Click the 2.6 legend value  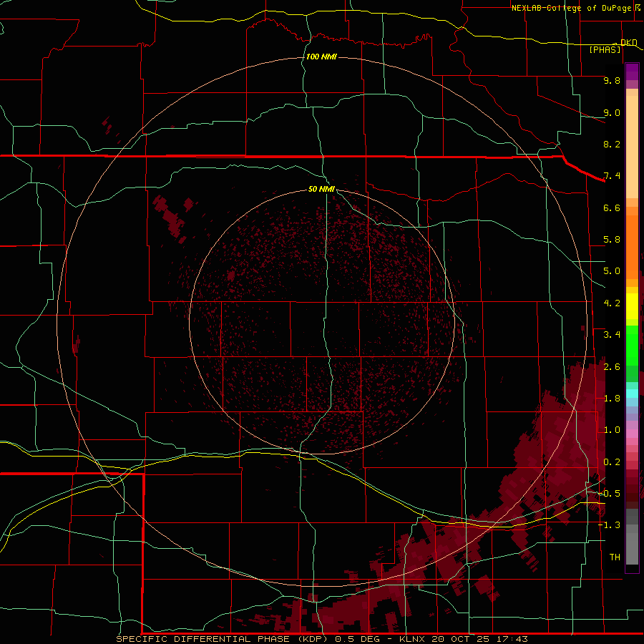coord(612,367)
